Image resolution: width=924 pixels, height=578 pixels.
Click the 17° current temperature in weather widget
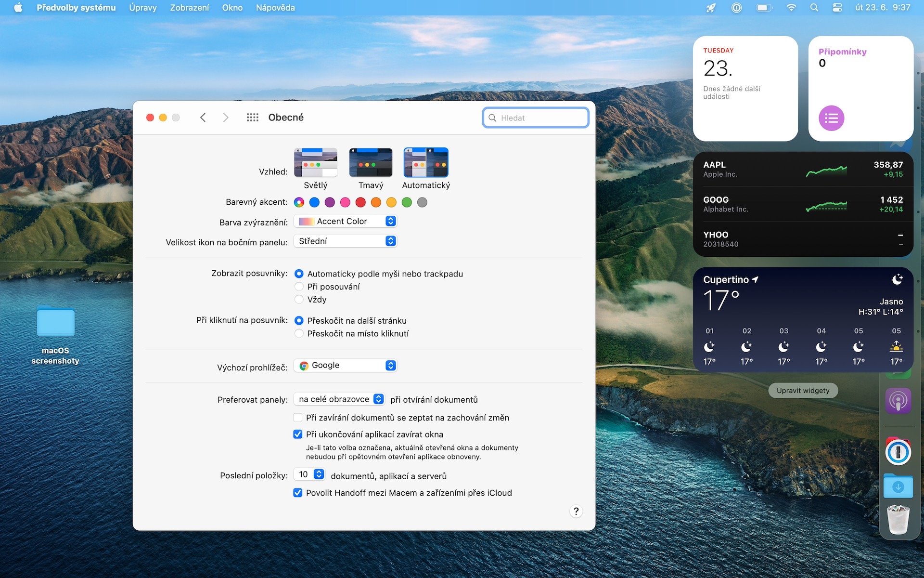point(720,301)
